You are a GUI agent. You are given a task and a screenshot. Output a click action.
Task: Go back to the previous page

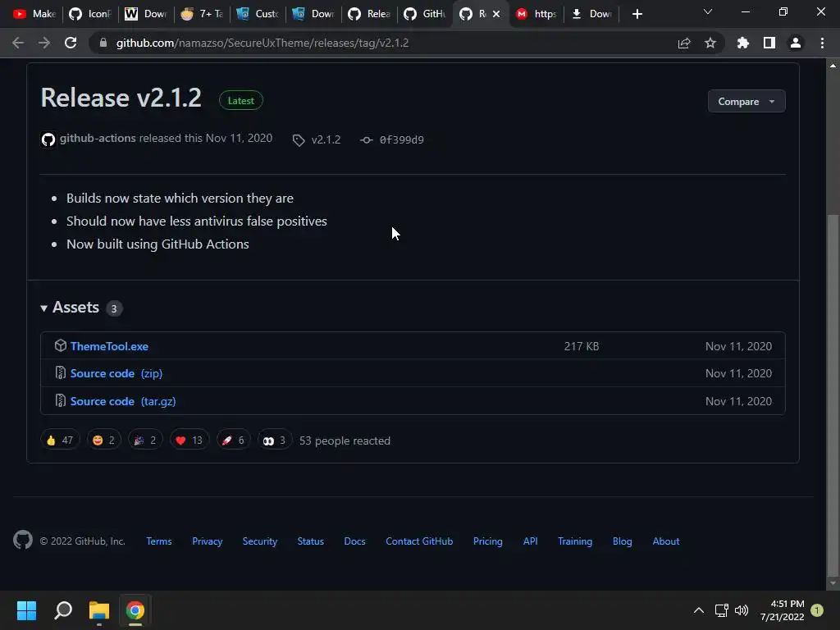click(x=18, y=43)
